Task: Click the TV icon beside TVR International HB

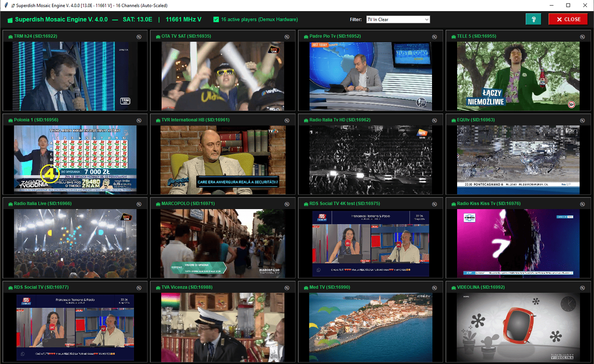Action: pyautogui.click(x=158, y=120)
